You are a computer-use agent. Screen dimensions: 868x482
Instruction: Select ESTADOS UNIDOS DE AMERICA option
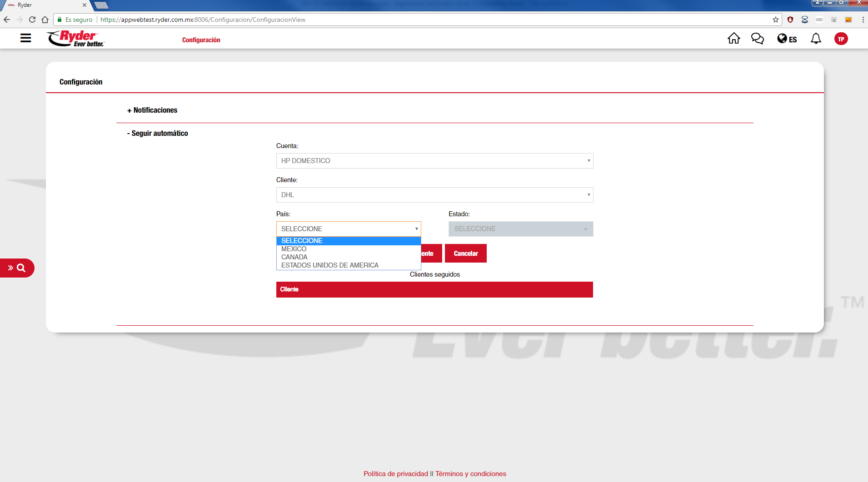pyautogui.click(x=330, y=265)
